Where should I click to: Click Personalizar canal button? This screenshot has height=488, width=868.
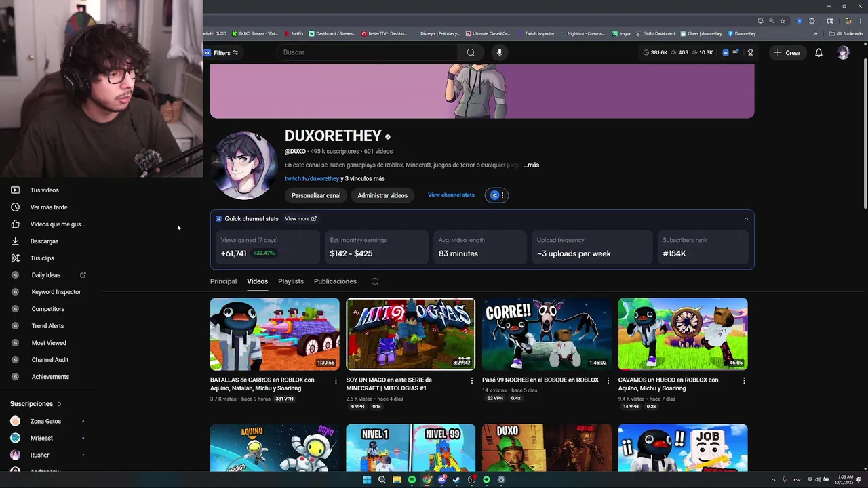point(316,195)
